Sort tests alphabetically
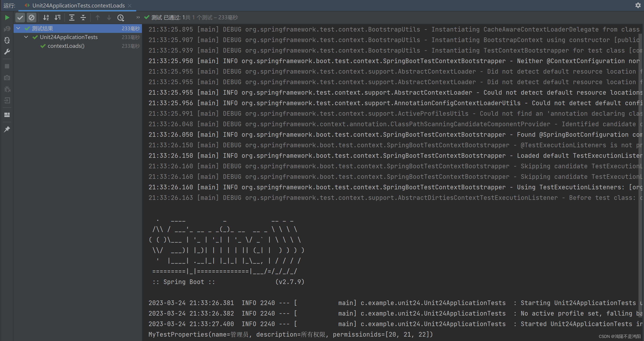The image size is (644, 341). pyautogui.click(x=46, y=18)
